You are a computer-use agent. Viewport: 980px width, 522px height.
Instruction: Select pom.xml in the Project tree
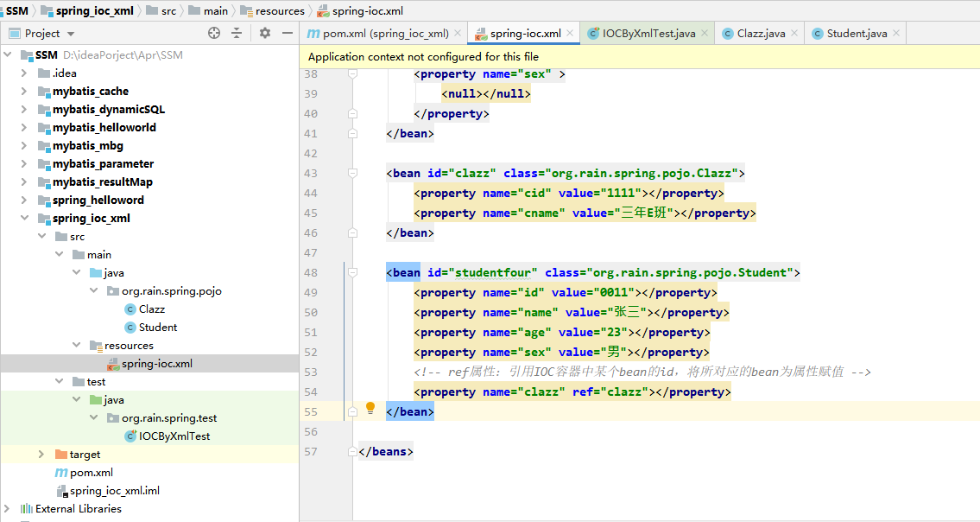92,473
